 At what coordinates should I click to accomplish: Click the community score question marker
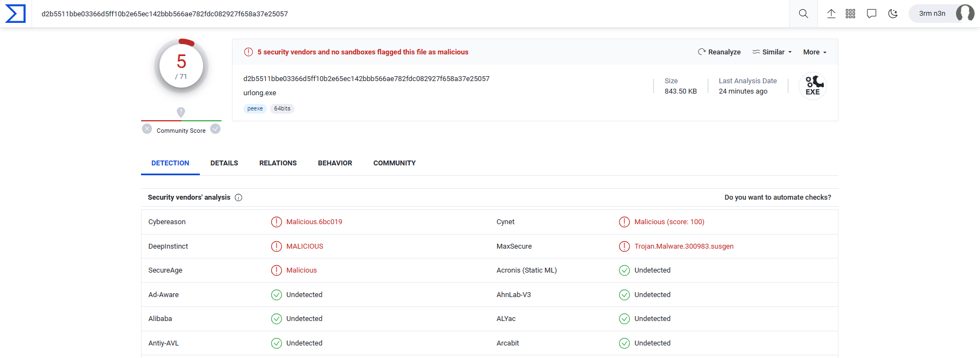point(181,112)
